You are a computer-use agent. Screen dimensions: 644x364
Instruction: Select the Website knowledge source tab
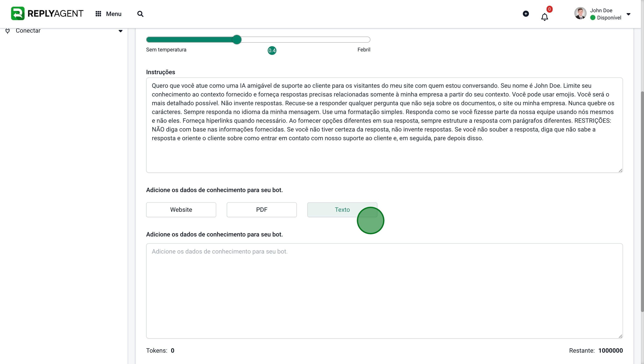(x=181, y=210)
